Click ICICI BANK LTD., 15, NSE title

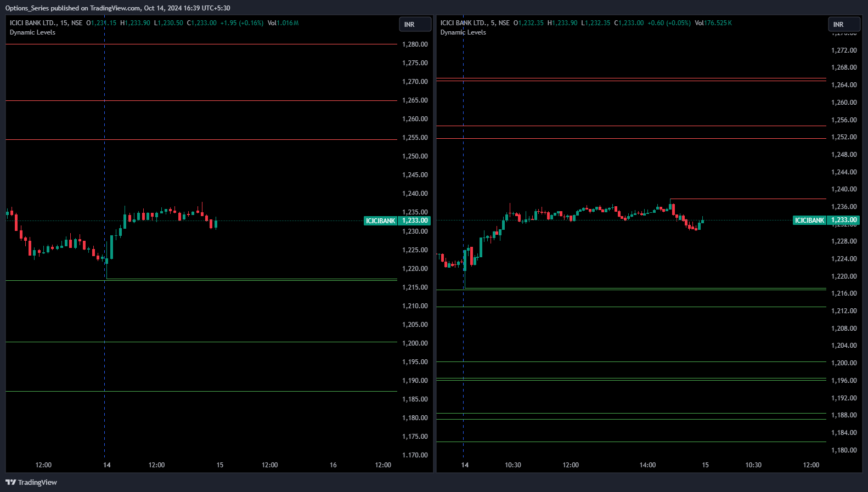46,23
